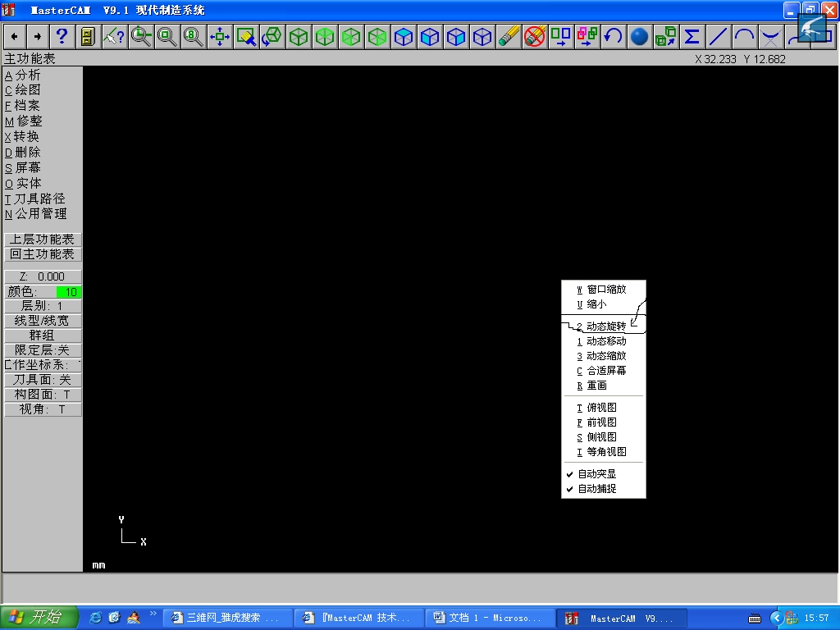
Task: Choose 动态缩放 from the context menu
Action: tap(603, 356)
